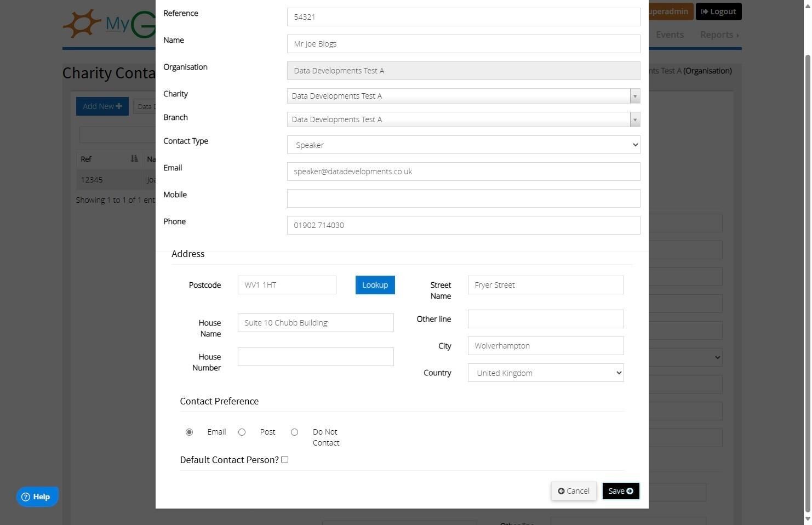
Task: Open the Help chat widget
Action: pyautogui.click(x=37, y=497)
